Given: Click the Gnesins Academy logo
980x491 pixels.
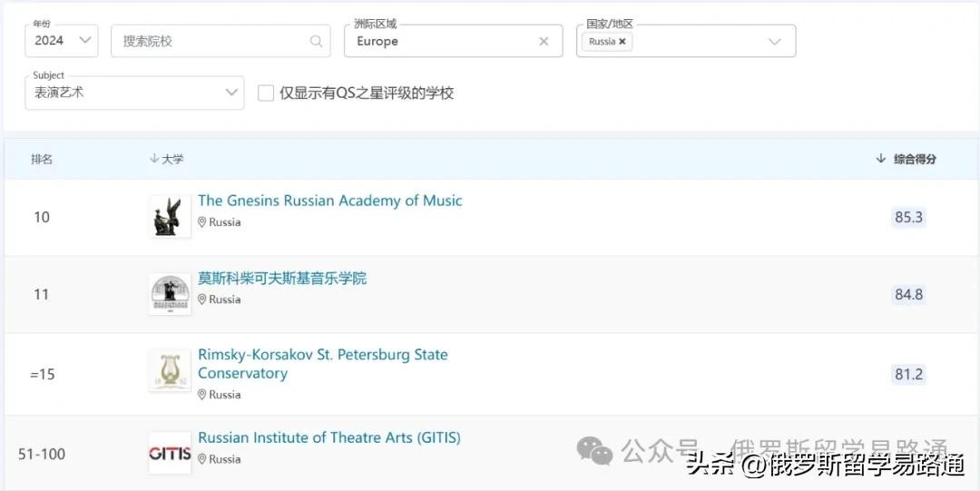Looking at the screenshot, I should (x=170, y=217).
